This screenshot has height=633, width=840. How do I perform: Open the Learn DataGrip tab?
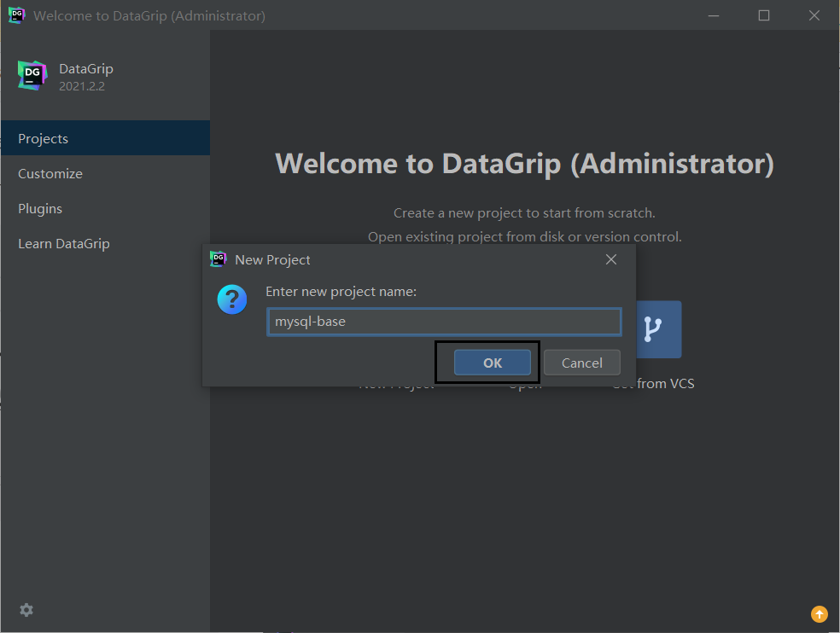(x=106, y=244)
